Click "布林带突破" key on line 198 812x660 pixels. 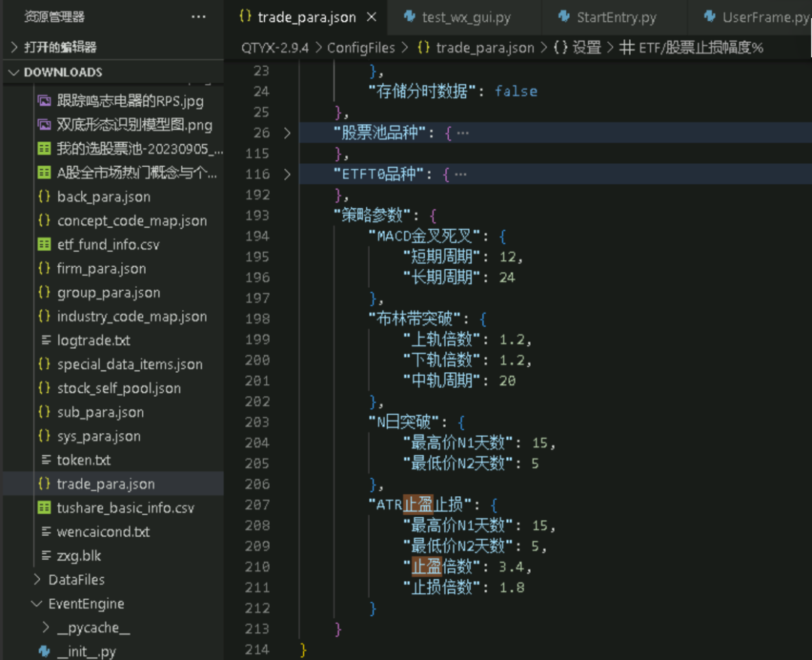[x=415, y=319]
